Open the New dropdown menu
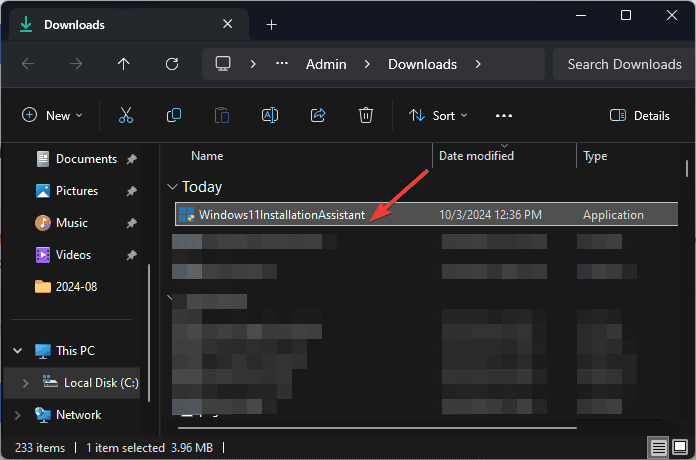The height and width of the screenshot is (460, 696). [52, 115]
